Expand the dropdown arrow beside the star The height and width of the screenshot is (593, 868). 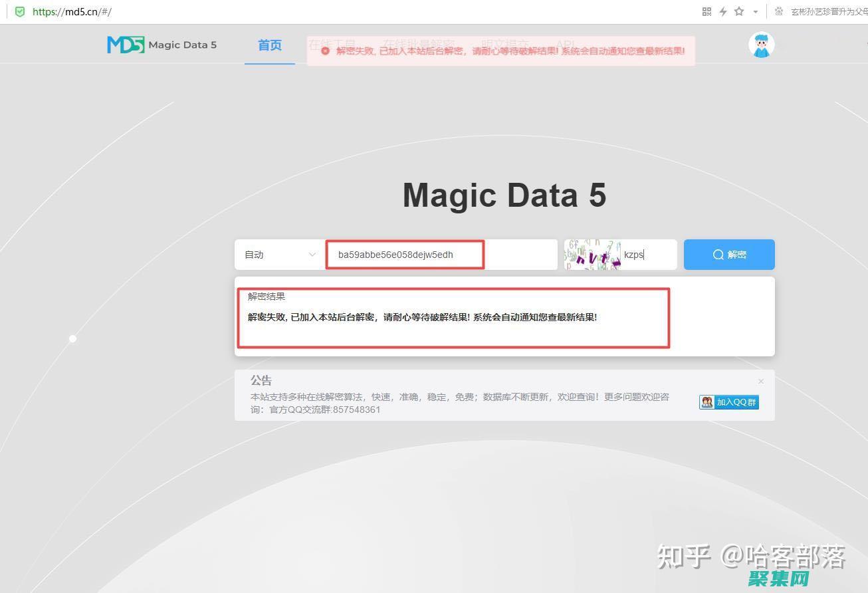click(x=755, y=12)
